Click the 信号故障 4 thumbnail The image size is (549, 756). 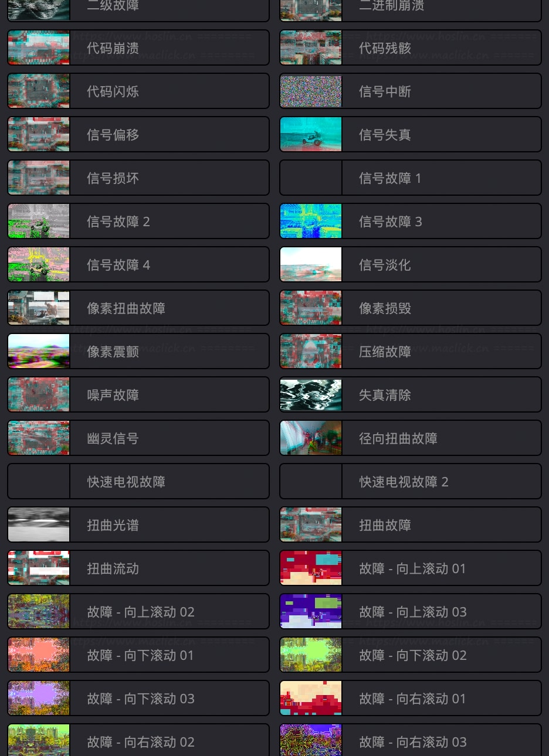[39, 264]
